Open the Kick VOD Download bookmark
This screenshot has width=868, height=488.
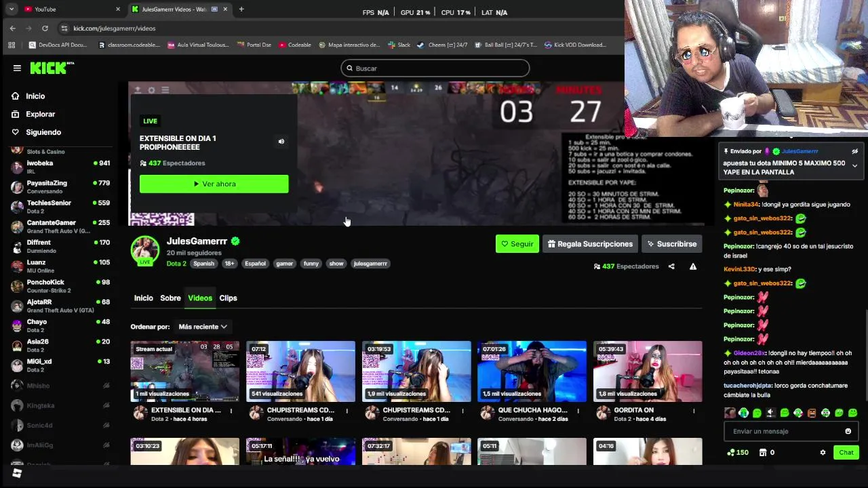click(575, 45)
